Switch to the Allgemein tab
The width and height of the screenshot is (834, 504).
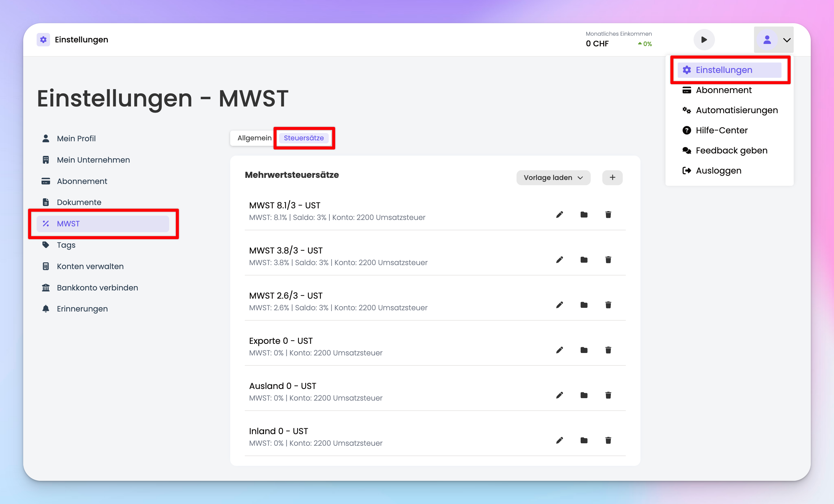coord(254,138)
